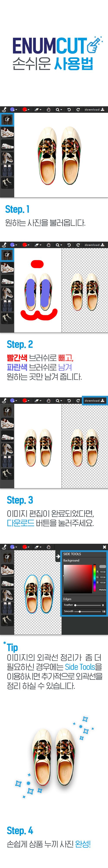Close the Side Tools panel with the X
Viewport: 108px width, 868px height.
[104, 547]
